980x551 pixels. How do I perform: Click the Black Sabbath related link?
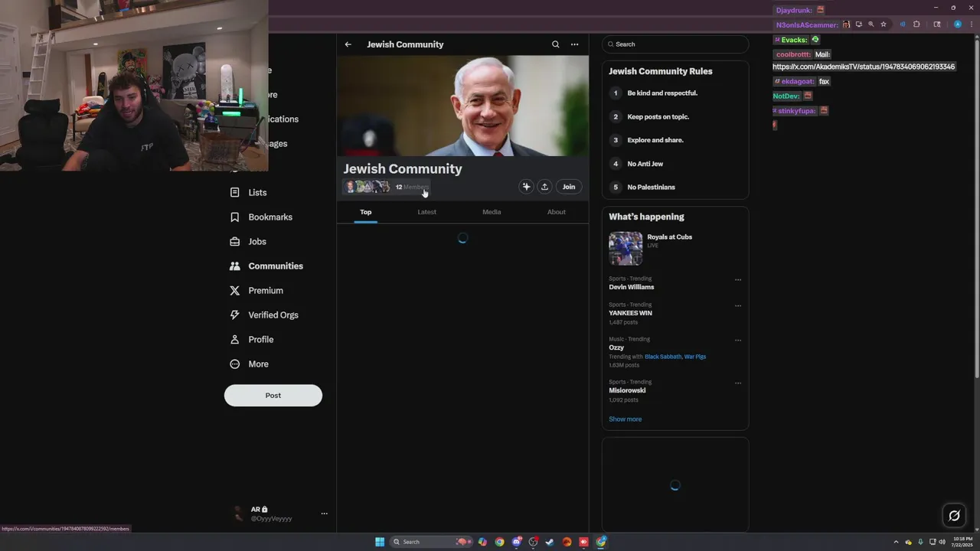coord(663,357)
